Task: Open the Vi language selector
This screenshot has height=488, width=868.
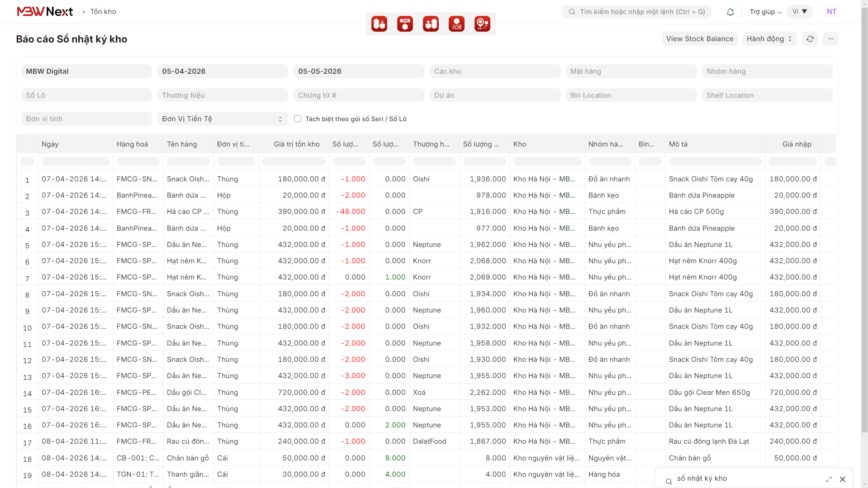Action: [x=800, y=12]
